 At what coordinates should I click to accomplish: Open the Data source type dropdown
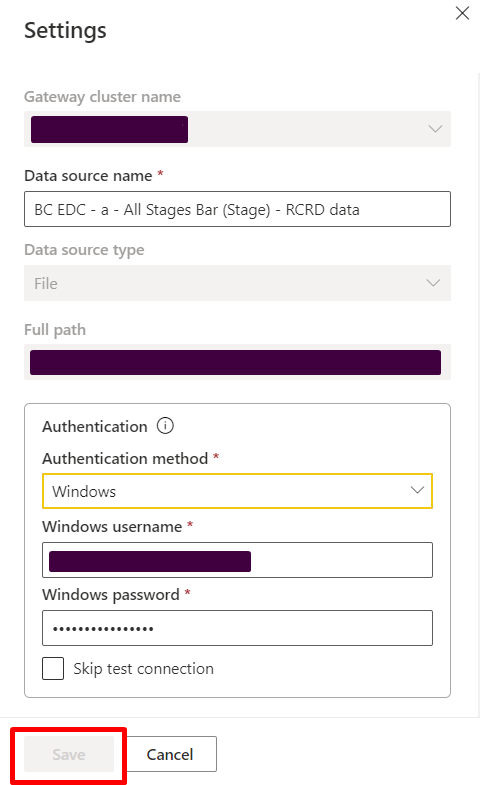tap(237, 283)
